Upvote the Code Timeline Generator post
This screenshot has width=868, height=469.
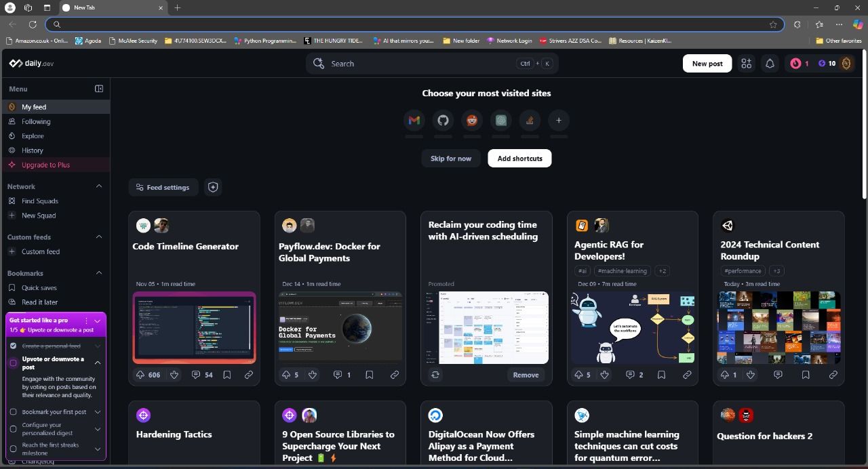coord(140,375)
